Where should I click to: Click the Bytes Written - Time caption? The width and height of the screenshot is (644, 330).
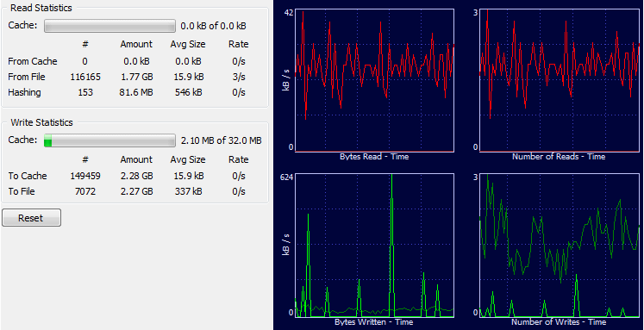pyautogui.click(x=374, y=321)
